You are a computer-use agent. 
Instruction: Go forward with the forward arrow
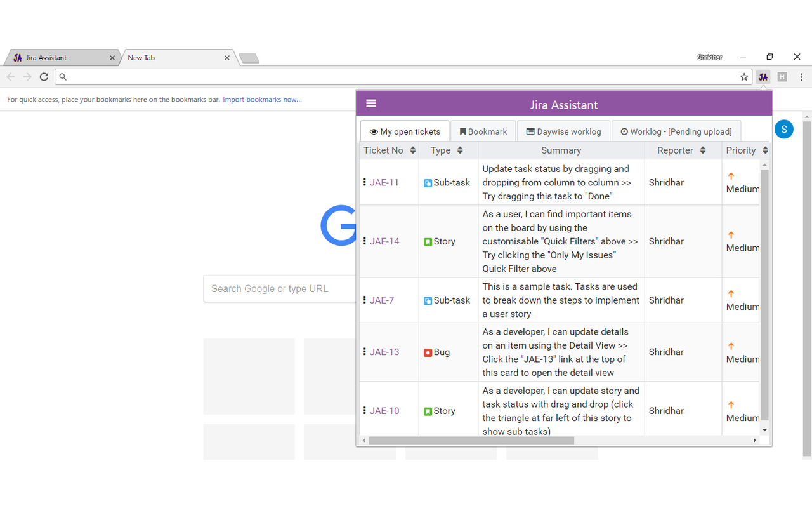click(x=27, y=77)
